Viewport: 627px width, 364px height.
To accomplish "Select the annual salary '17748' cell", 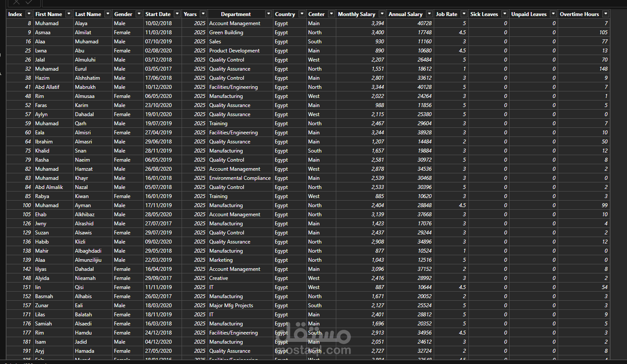I will (x=410, y=32).
